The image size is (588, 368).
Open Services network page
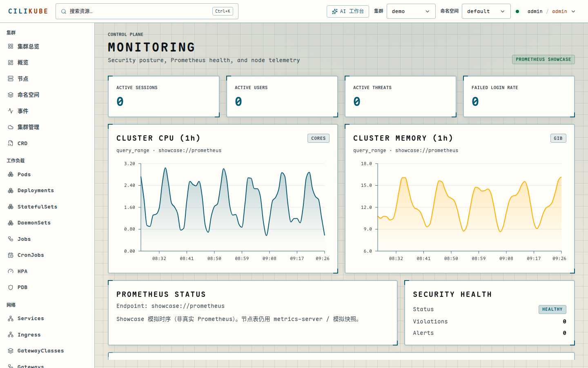tap(47, 319)
